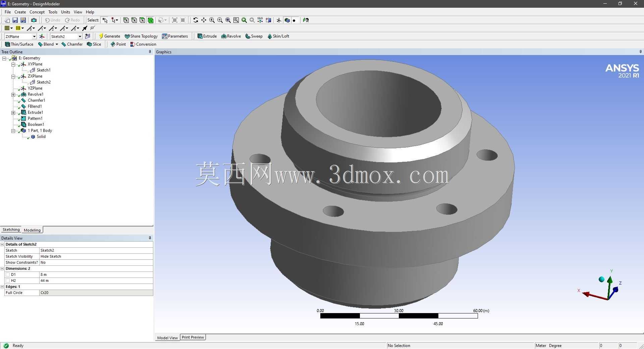Pin the Tree Outline panel

pos(150,52)
